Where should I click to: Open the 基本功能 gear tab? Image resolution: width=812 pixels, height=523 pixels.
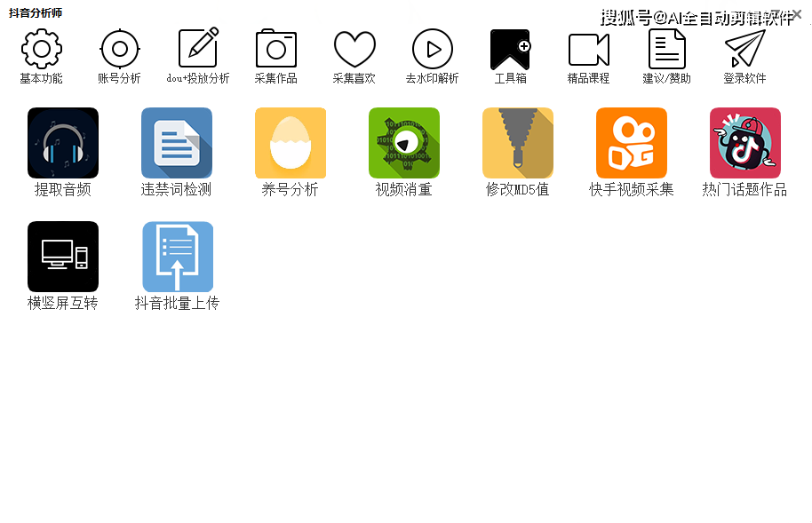42,56
